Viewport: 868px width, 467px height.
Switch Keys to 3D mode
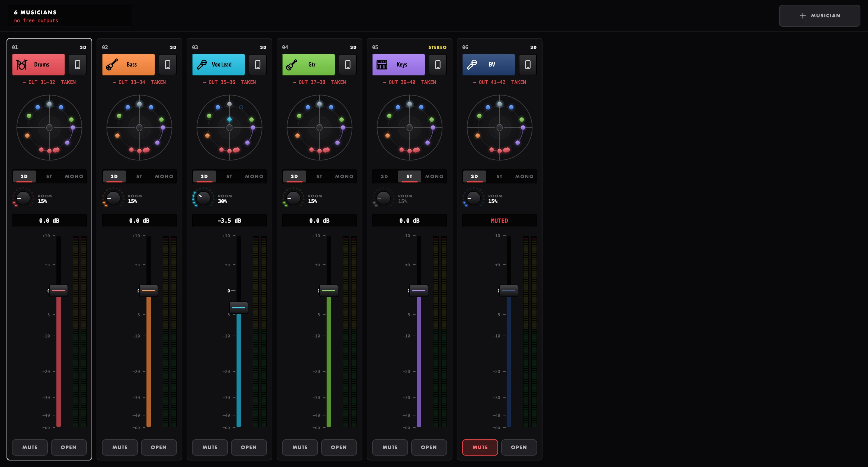pyautogui.click(x=384, y=176)
